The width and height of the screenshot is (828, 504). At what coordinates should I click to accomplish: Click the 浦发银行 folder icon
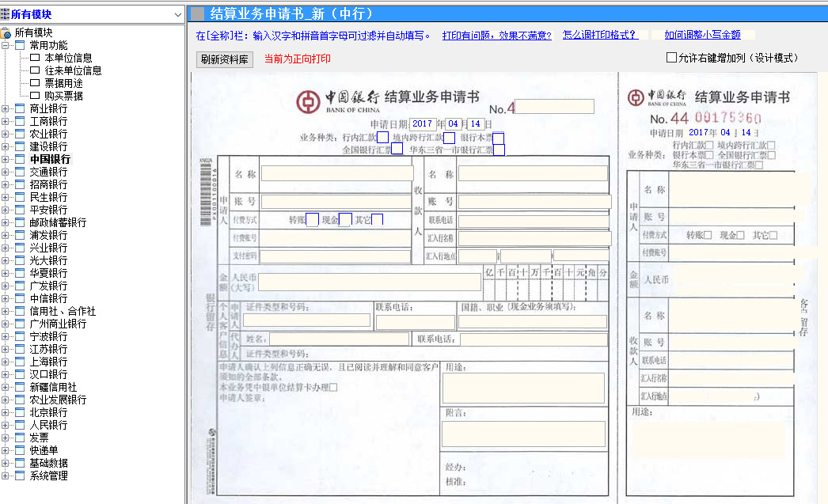20,235
